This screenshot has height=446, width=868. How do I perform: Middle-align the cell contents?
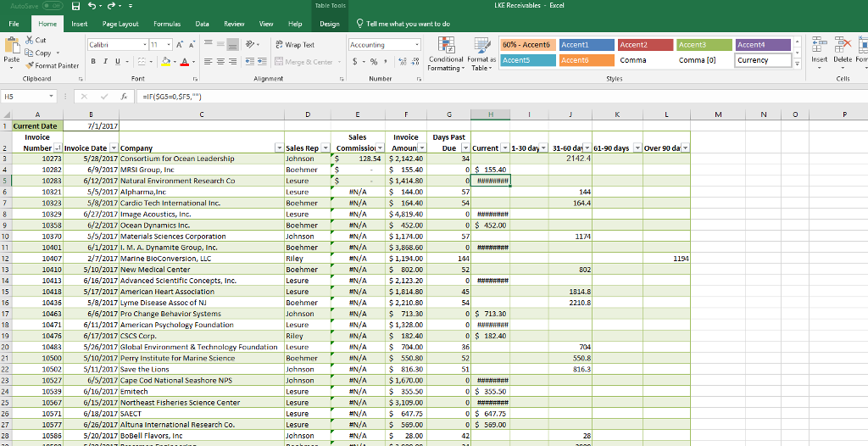[220, 43]
